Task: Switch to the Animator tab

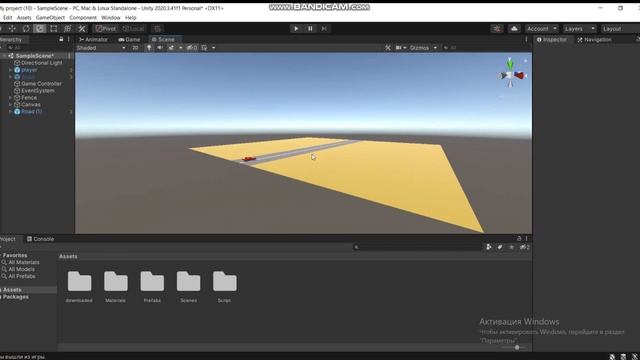Action: click(x=93, y=40)
